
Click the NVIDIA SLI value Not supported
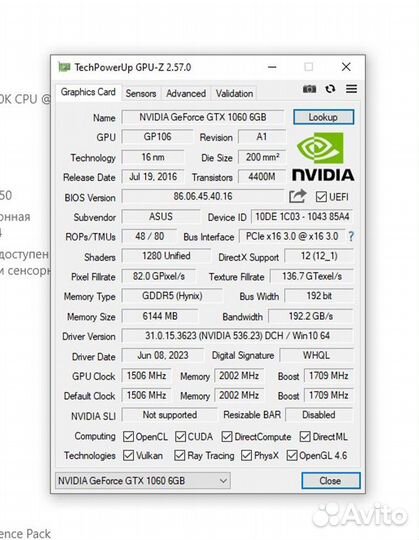tap(170, 415)
